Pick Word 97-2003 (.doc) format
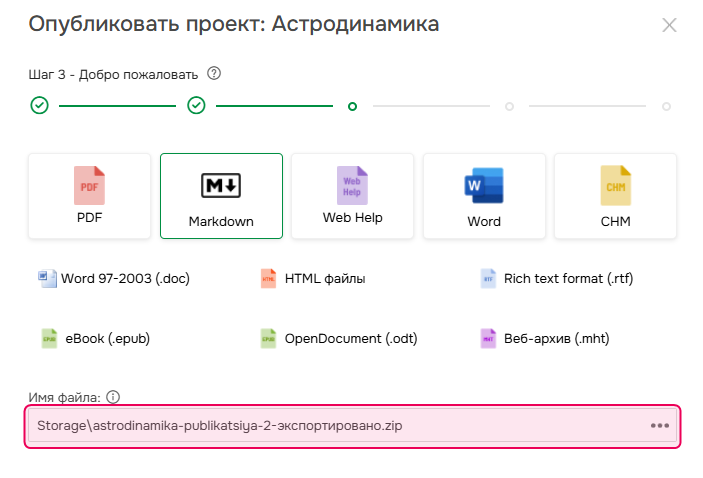The height and width of the screenshot is (478, 703). pyautogui.click(x=114, y=278)
